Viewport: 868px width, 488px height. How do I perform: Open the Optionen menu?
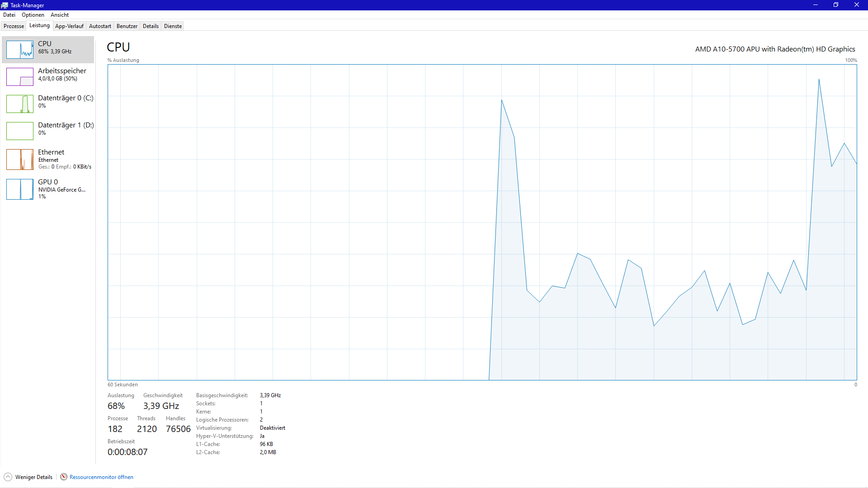33,15
